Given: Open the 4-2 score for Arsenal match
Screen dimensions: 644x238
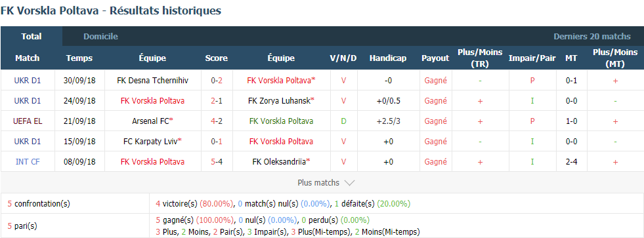Looking at the screenshot, I should pyautogui.click(x=217, y=121).
